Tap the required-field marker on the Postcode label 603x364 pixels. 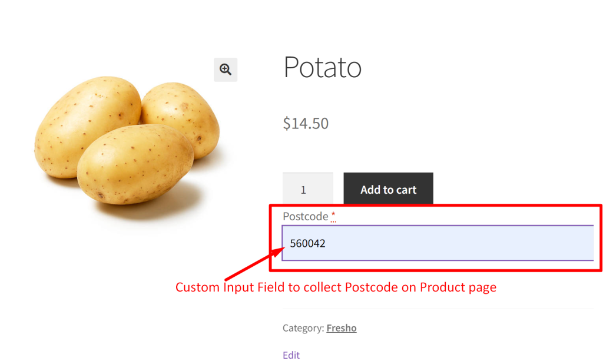[333, 215]
